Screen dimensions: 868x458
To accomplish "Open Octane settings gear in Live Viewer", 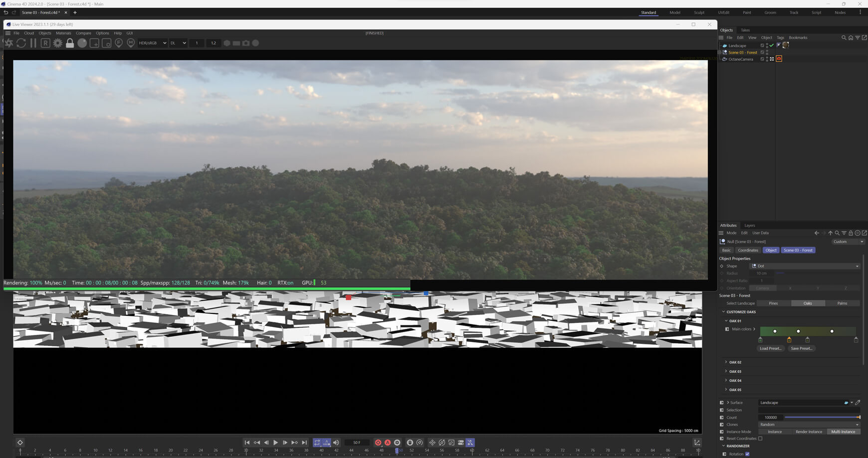I will click(x=58, y=43).
